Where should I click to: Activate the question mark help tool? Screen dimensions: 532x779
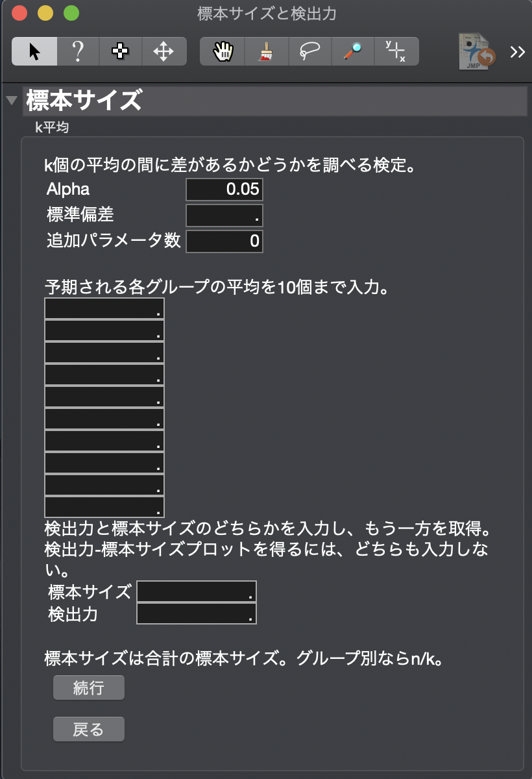tap(78, 52)
